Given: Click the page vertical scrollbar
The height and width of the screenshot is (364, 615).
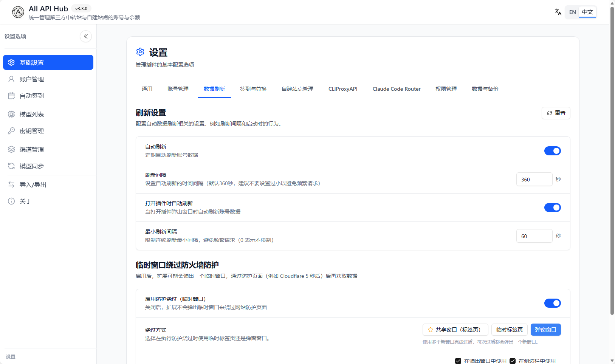Looking at the screenshot, I should coord(612,159).
